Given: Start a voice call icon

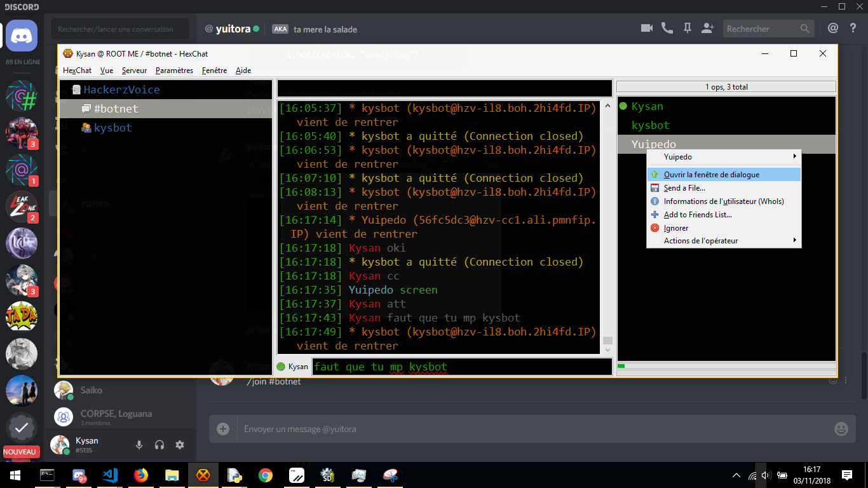Looking at the screenshot, I should point(667,29).
